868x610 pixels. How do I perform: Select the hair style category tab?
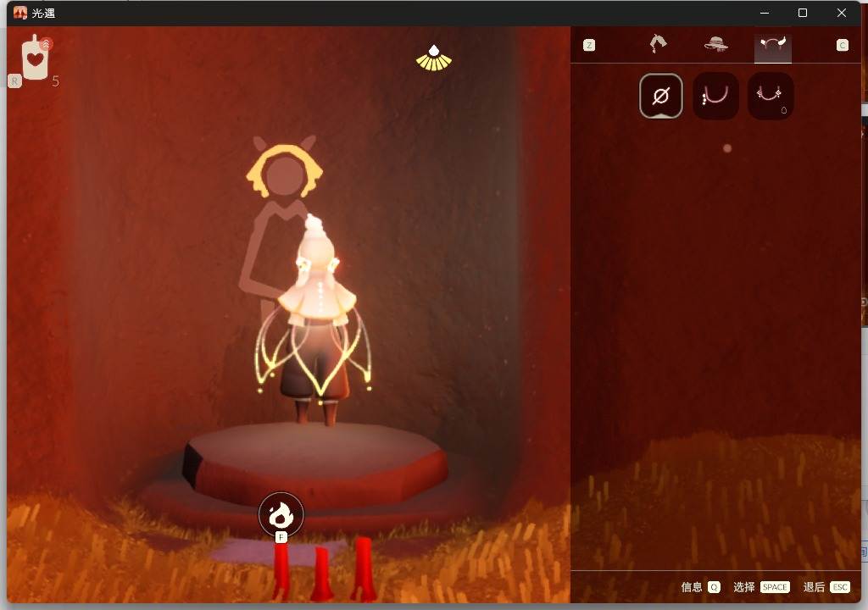(x=658, y=44)
